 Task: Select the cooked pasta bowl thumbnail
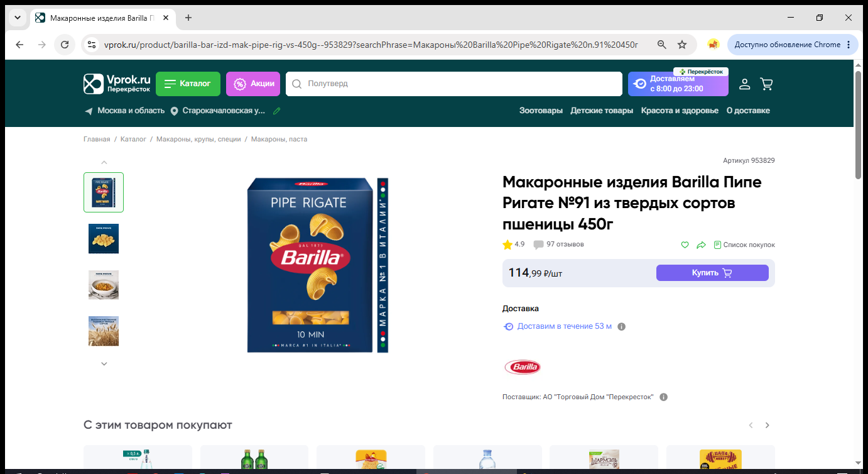pos(104,285)
